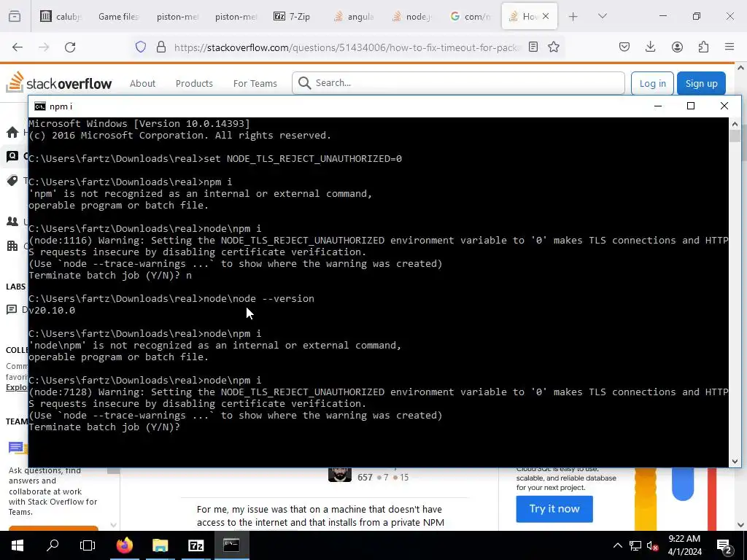This screenshot has height=560, width=747.
Task: Click the Stack Overflow URL address bar
Action: (x=347, y=47)
